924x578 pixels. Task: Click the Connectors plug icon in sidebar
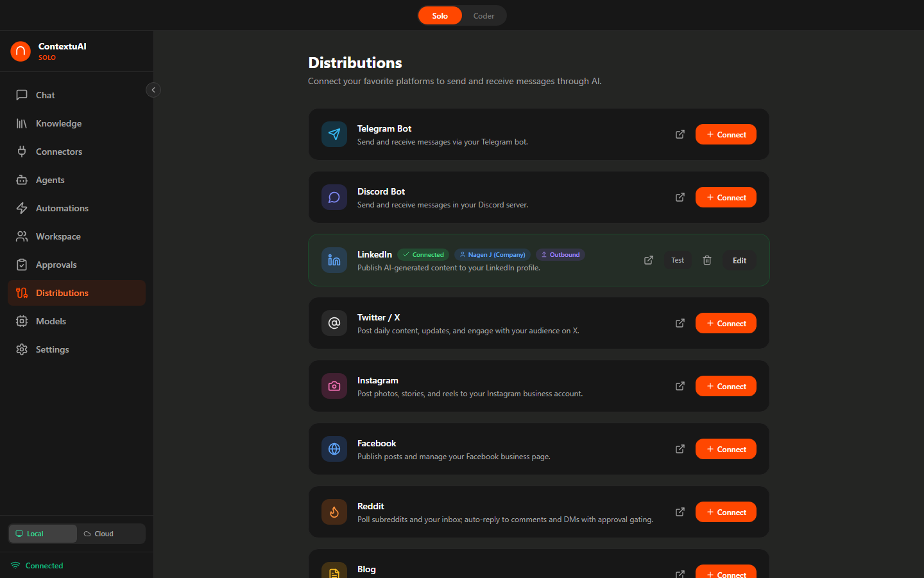tap(22, 152)
